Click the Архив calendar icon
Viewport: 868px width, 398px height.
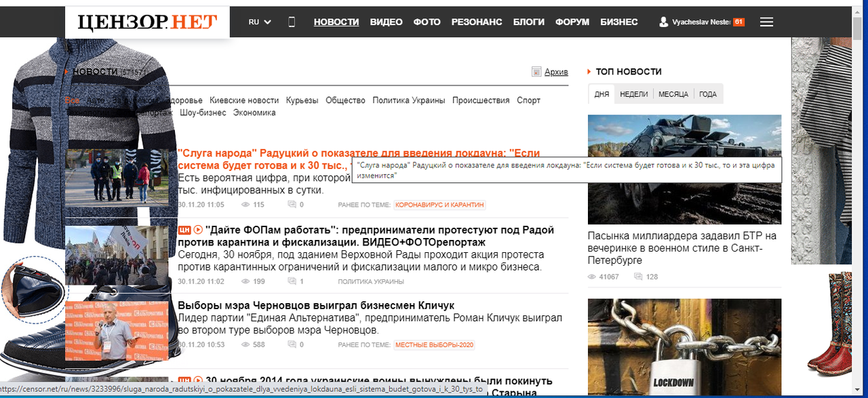536,72
